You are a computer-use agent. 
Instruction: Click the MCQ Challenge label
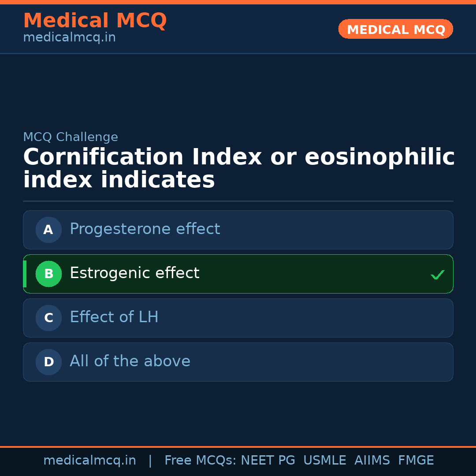71,137
